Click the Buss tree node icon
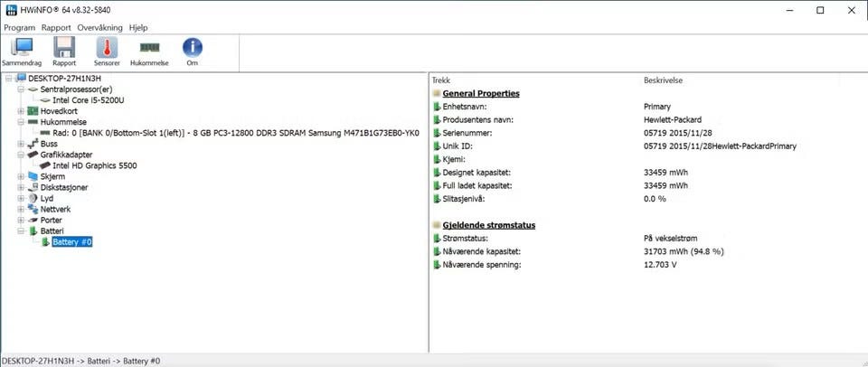 pos(33,144)
